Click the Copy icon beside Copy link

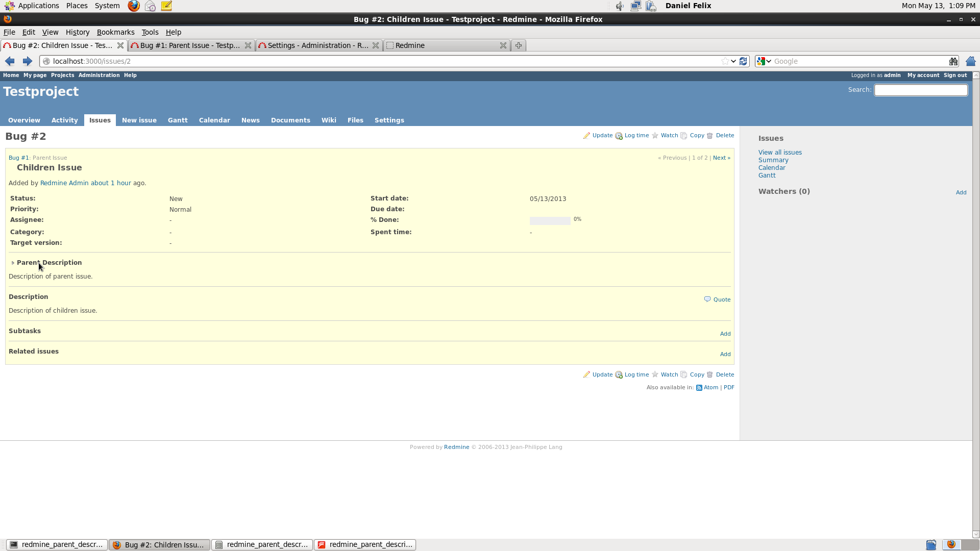tap(684, 136)
